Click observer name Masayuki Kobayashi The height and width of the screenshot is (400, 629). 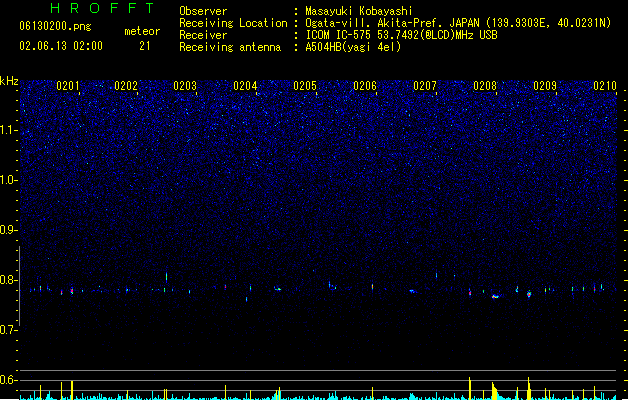(359, 11)
